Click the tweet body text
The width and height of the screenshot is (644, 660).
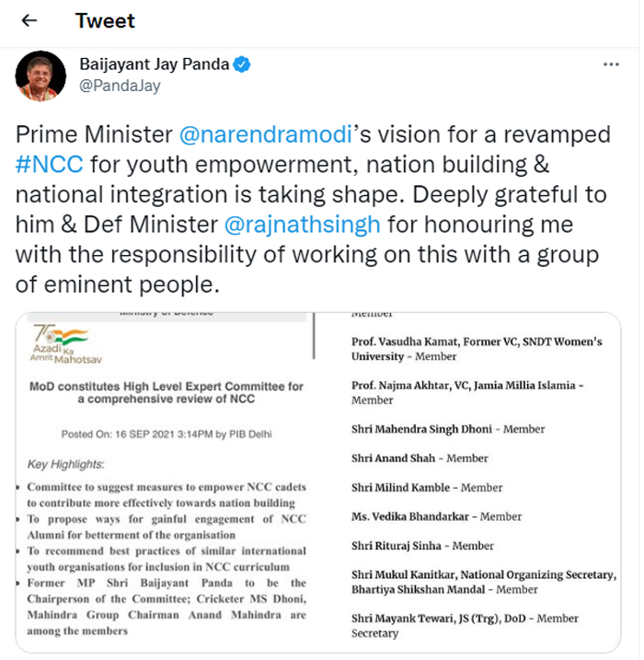tap(313, 212)
